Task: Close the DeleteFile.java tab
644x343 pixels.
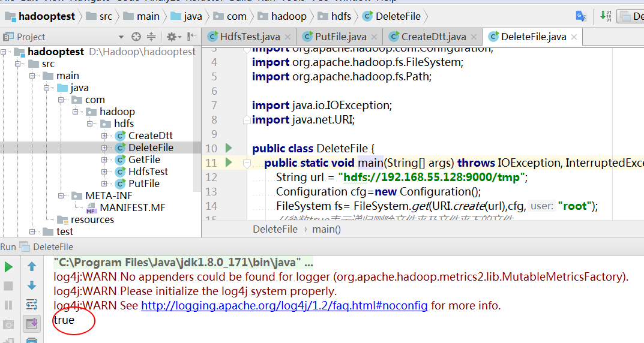Action: coord(574,37)
